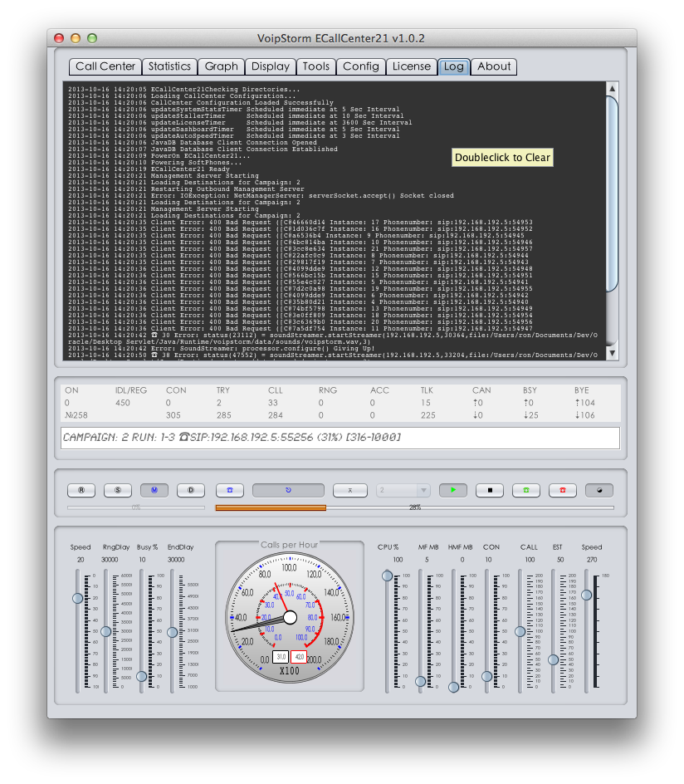Click the red phone hang-up button

(563, 490)
